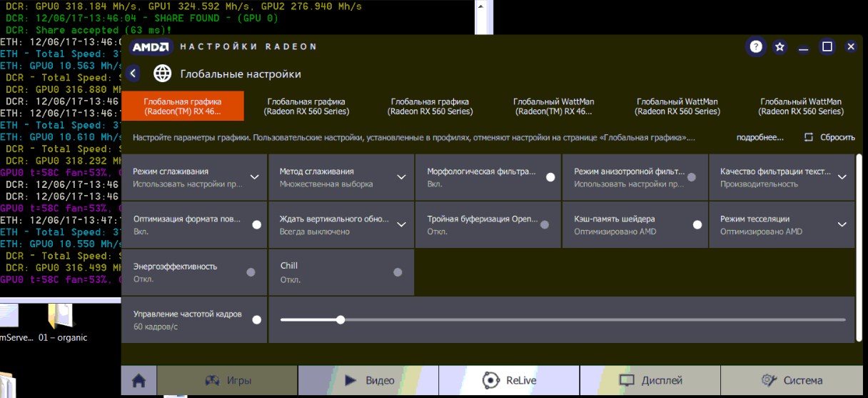Open the Дисплей section

click(x=650, y=380)
